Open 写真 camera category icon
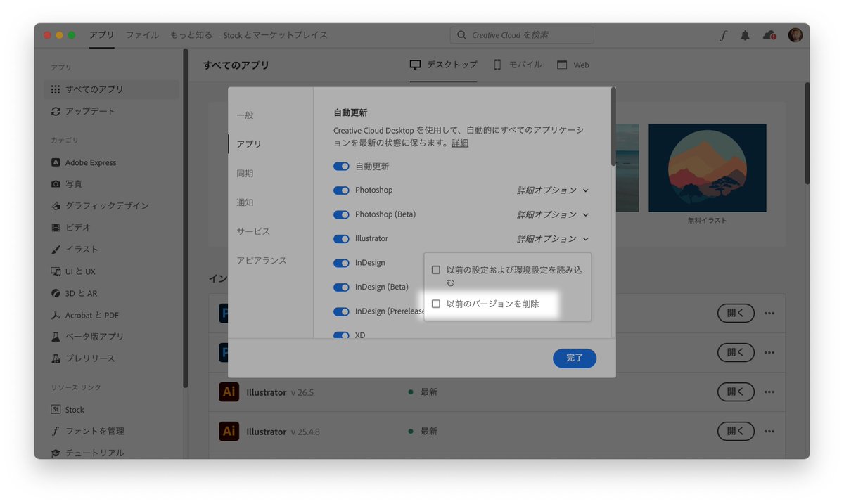Viewport: 844px width, 504px height. click(x=56, y=184)
